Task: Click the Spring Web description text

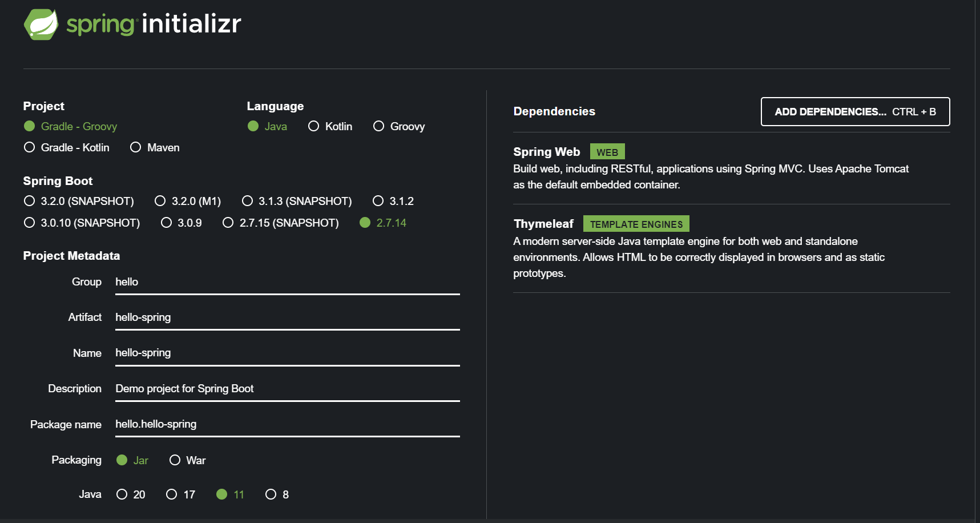Action: click(x=711, y=176)
